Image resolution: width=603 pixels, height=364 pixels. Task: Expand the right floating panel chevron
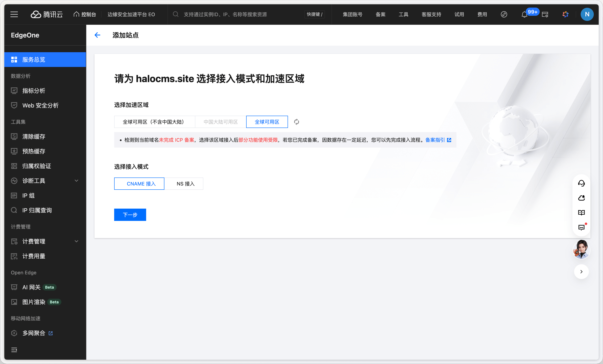581,272
